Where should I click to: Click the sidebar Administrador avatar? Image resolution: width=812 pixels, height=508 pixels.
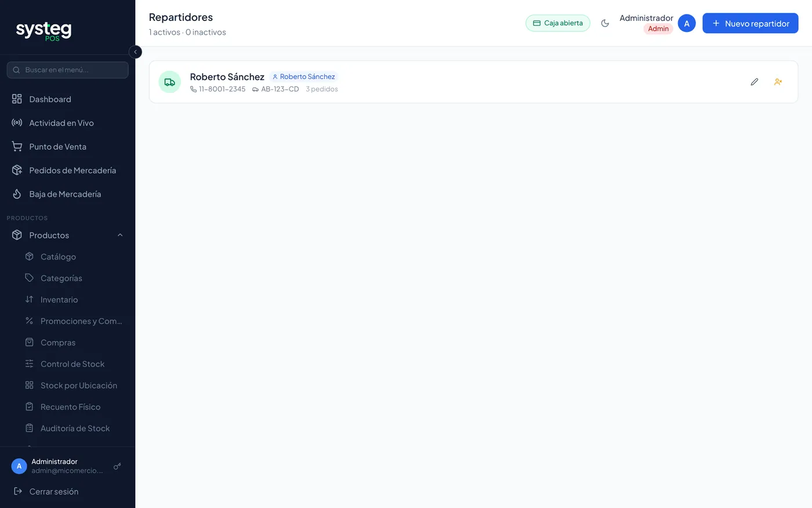(x=19, y=466)
